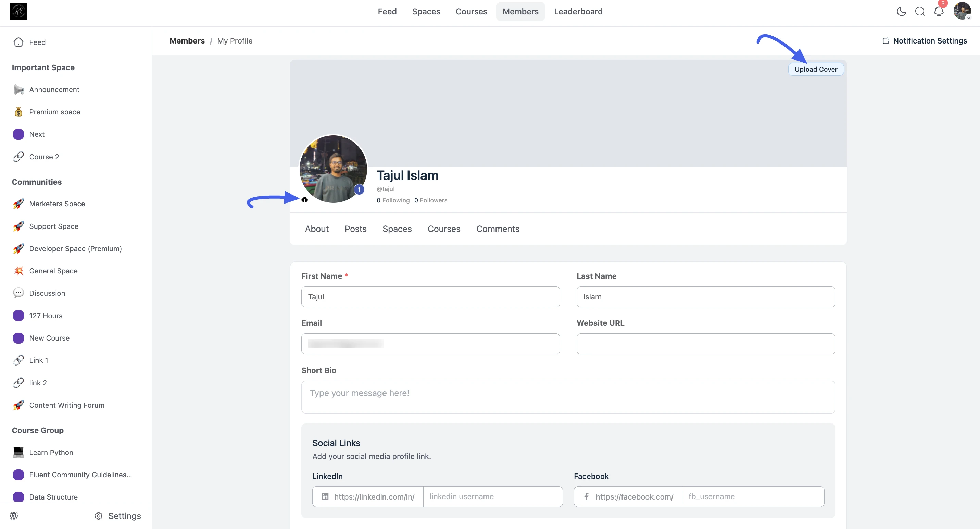This screenshot has width=980, height=529.
Task: Click the link icon beside Course 2
Action: 18,157
